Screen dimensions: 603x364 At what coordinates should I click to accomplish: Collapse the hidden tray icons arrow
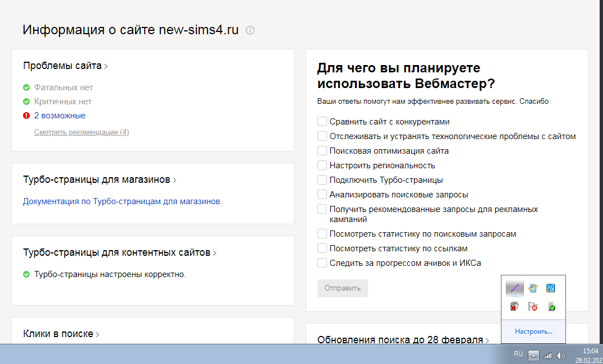tap(533, 355)
